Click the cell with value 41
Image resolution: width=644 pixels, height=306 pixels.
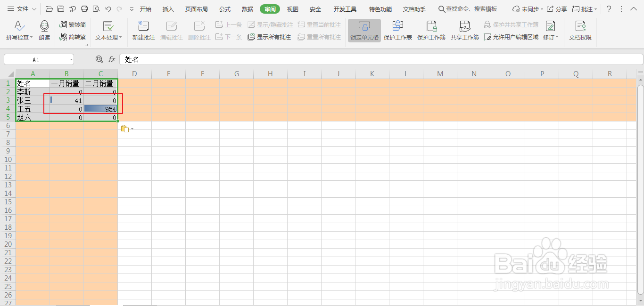[x=67, y=100]
